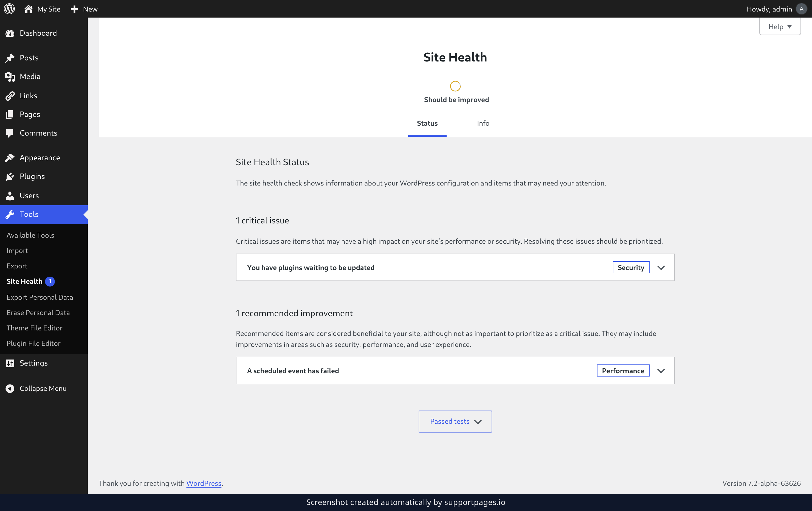The width and height of the screenshot is (812, 511).
Task: Click the admin avatar icon
Action: click(802, 9)
